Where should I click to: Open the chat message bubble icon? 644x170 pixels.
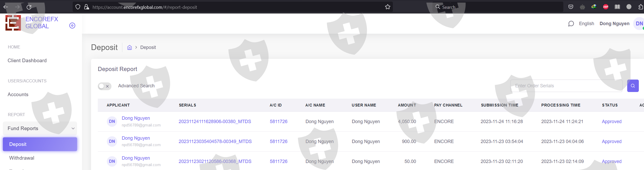click(x=571, y=24)
